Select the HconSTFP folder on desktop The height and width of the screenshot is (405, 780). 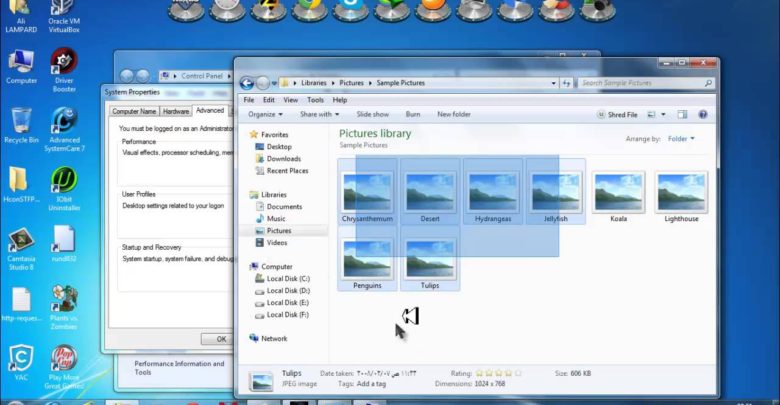pos(21,185)
